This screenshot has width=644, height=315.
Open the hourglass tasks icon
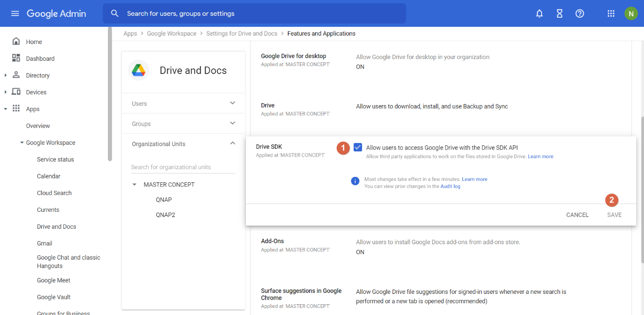point(560,14)
